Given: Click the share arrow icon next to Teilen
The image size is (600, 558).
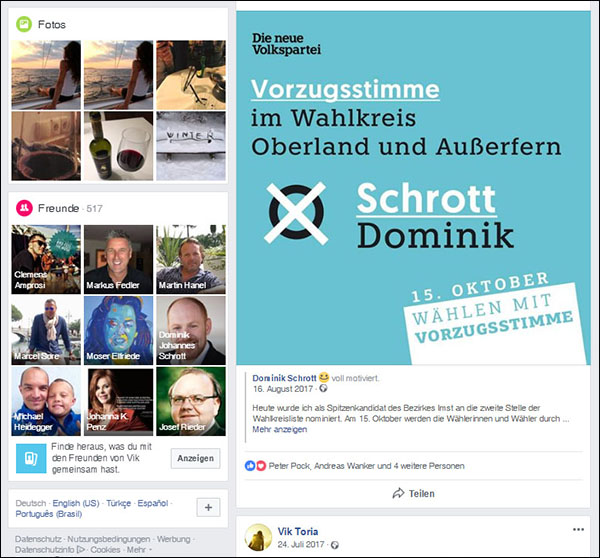Looking at the screenshot, I should tap(398, 493).
